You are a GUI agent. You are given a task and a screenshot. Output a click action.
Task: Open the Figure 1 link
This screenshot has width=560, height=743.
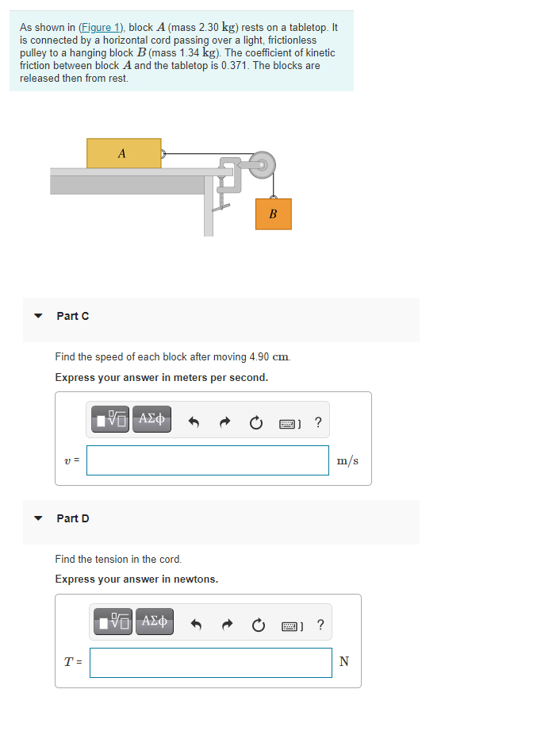point(101,27)
